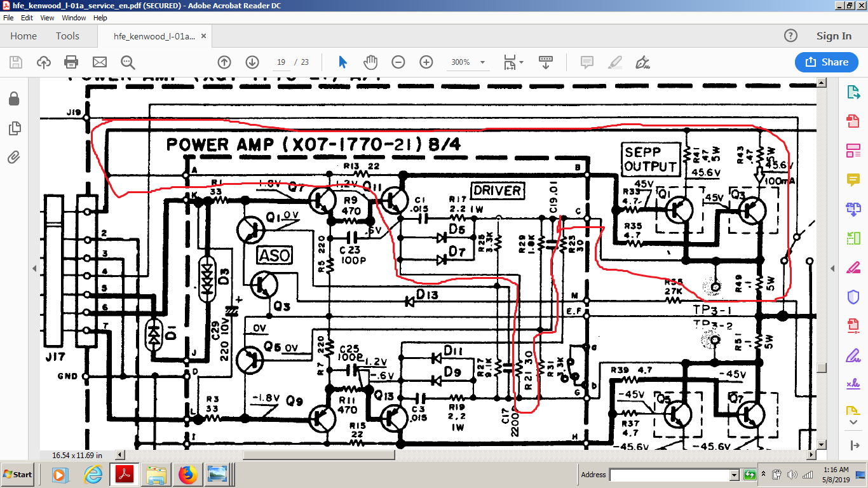Image resolution: width=868 pixels, height=488 pixels.
Task: Click the Windows Start button
Action: [x=17, y=475]
